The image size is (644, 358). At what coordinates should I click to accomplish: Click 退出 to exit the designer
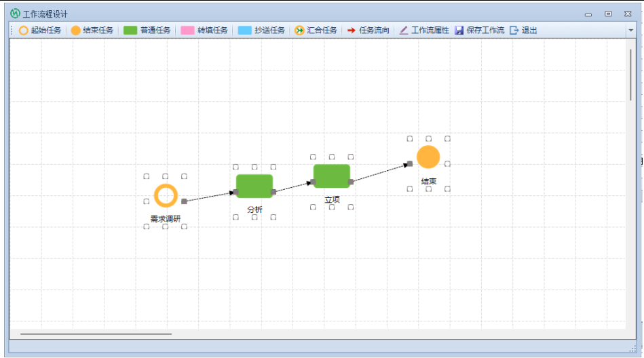[x=523, y=31]
